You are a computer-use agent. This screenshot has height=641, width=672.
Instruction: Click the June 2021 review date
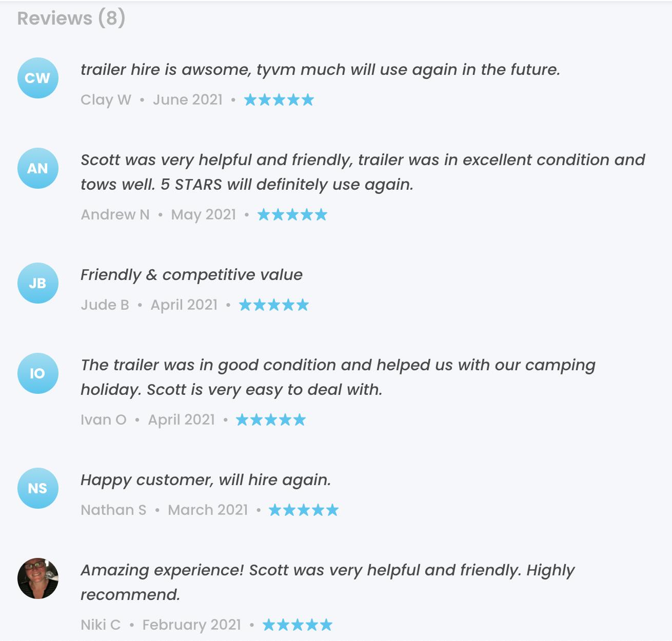pos(188,99)
